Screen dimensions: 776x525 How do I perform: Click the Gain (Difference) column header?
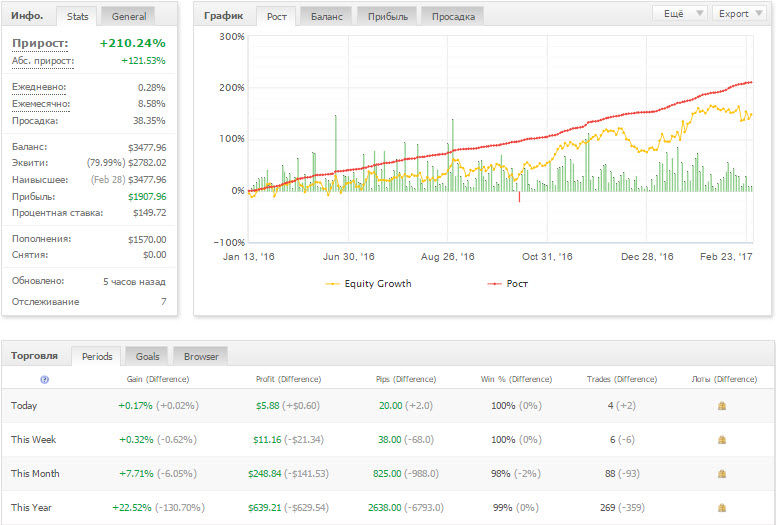[x=158, y=380]
